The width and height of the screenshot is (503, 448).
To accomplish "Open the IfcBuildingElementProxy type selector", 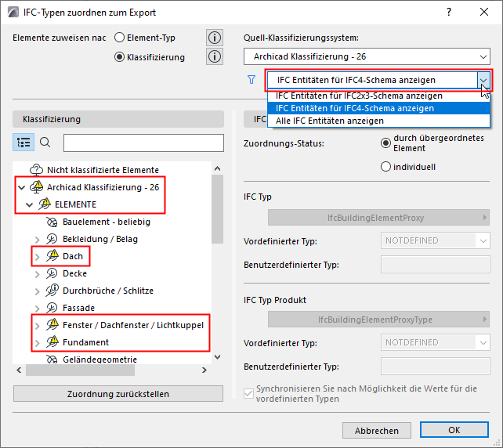I will [x=378, y=218].
